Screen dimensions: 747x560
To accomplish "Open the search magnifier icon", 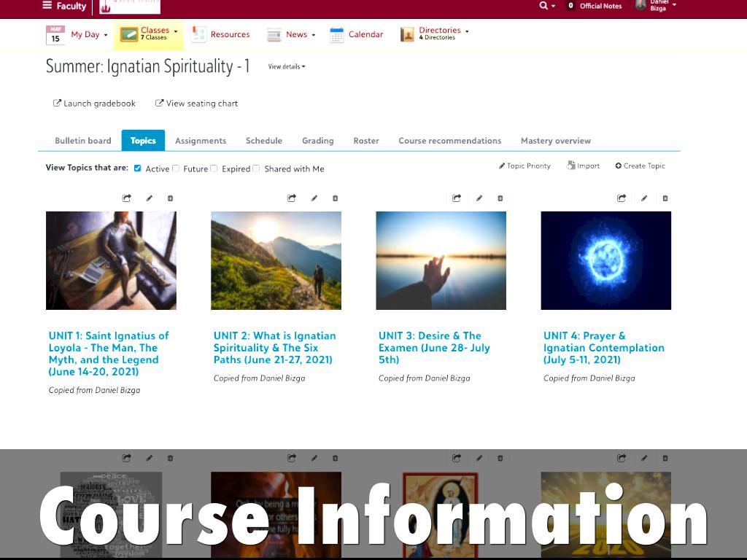I will coord(543,6).
